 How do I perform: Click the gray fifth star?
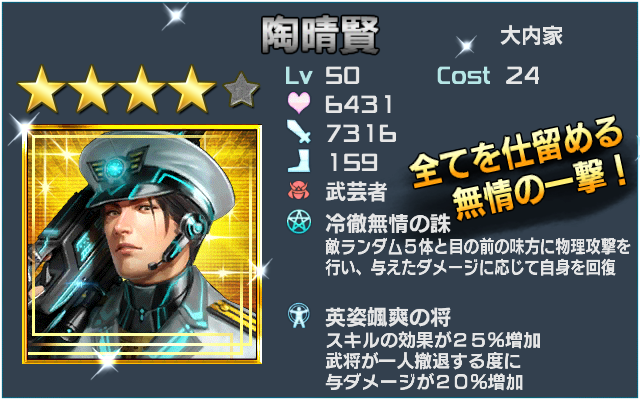(242, 90)
